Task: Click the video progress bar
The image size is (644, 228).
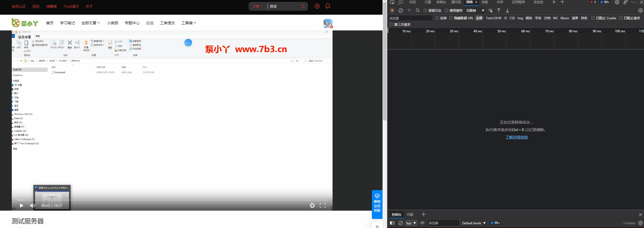Action: [x=172, y=200]
